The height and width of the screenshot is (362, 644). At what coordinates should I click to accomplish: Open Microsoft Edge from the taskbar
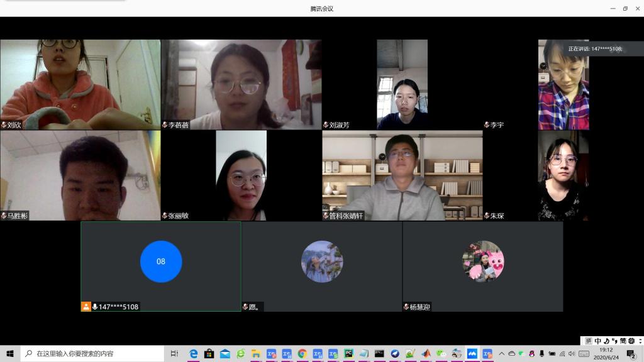pyautogui.click(x=194, y=354)
